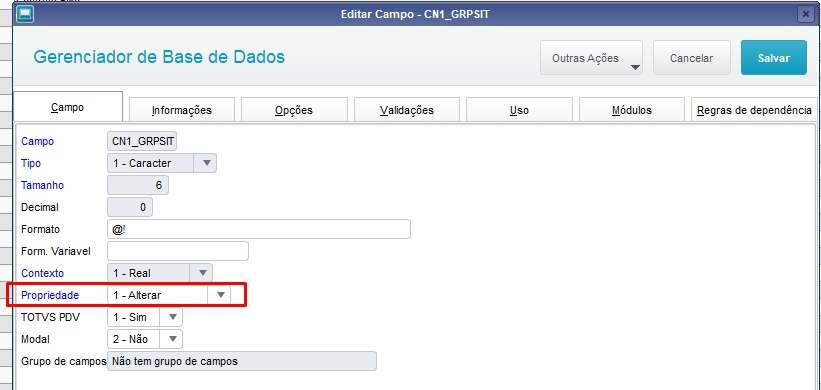Screen dimensions: 821x390
Task: Select the Regras de dependência tab
Action: 754,110
